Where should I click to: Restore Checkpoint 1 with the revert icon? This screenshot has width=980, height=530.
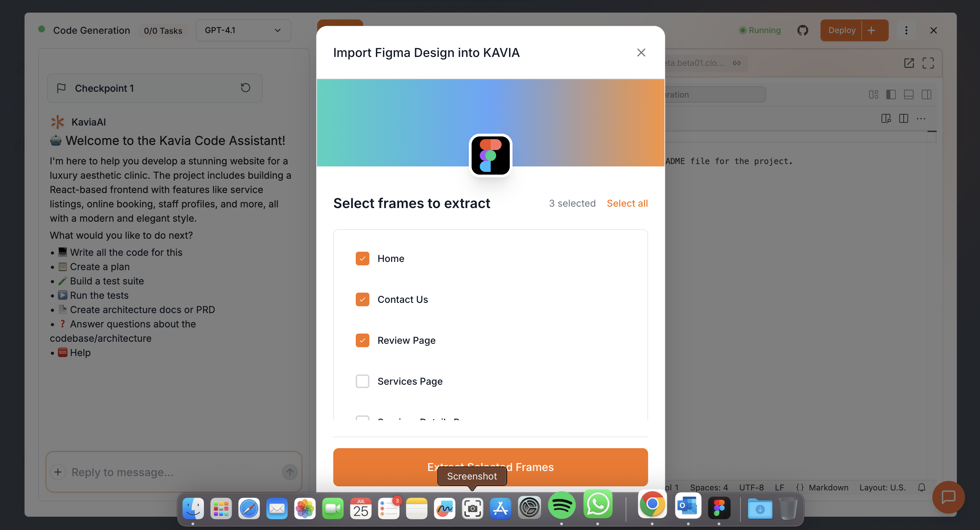(245, 88)
